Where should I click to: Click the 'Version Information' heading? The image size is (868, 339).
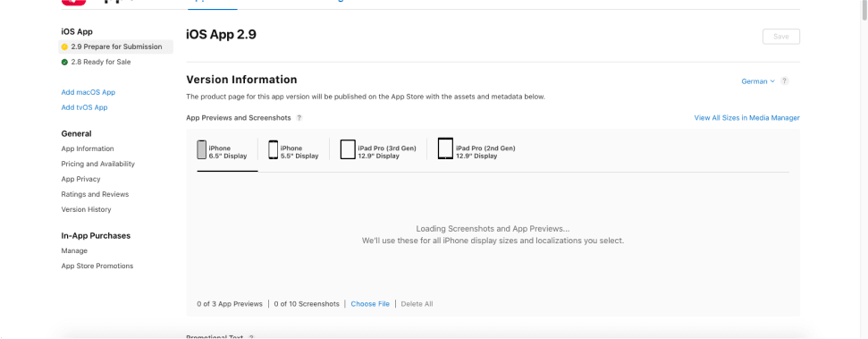coord(241,80)
